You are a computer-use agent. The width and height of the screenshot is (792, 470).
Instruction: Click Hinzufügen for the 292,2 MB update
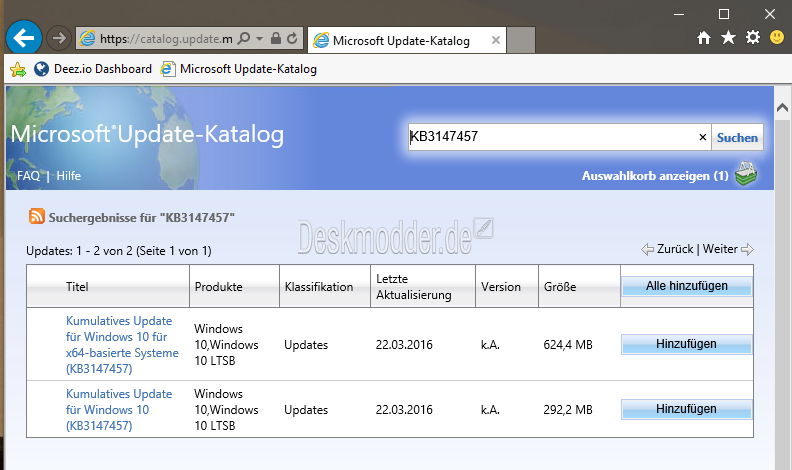point(686,409)
